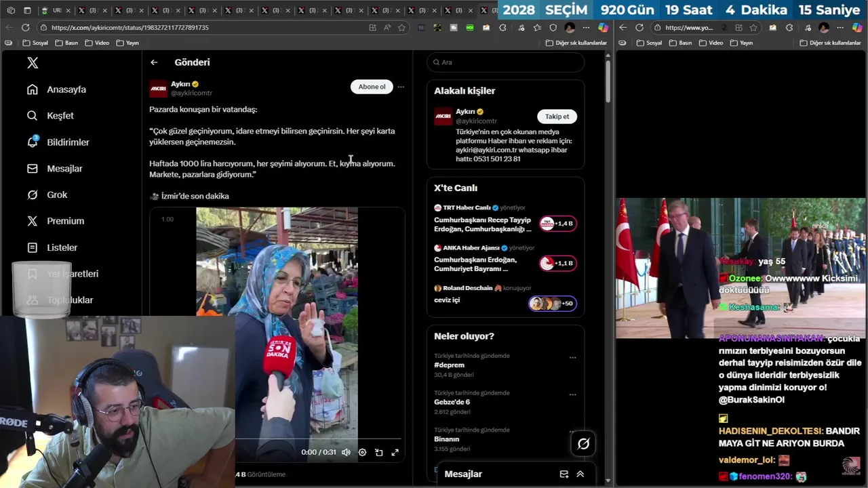Click the +1,1 B viewers badge
Screen dimensions: 868x488
(557, 263)
